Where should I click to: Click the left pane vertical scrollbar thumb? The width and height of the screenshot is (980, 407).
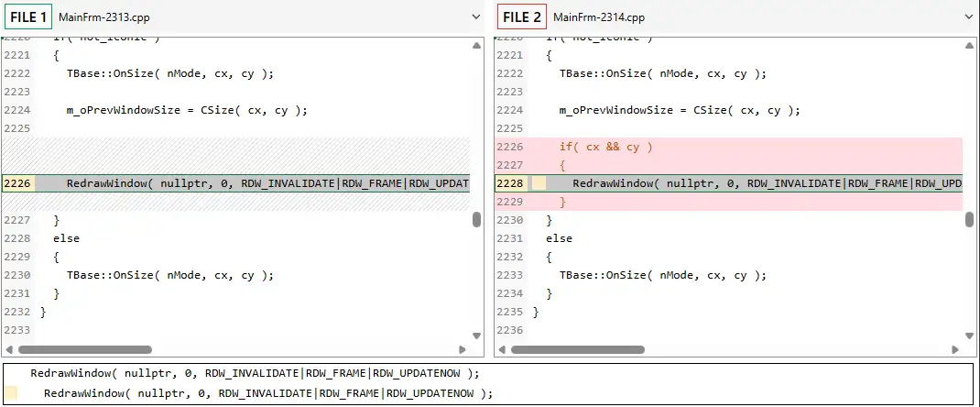click(476, 219)
